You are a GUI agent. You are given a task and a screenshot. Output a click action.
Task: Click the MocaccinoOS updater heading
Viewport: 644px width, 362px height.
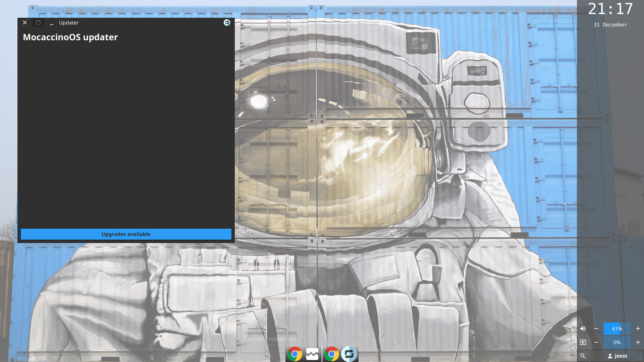pyautogui.click(x=70, y=37)
